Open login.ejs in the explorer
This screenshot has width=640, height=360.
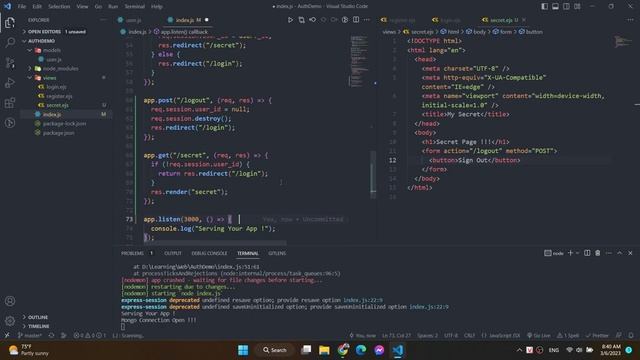coord(56,87)
